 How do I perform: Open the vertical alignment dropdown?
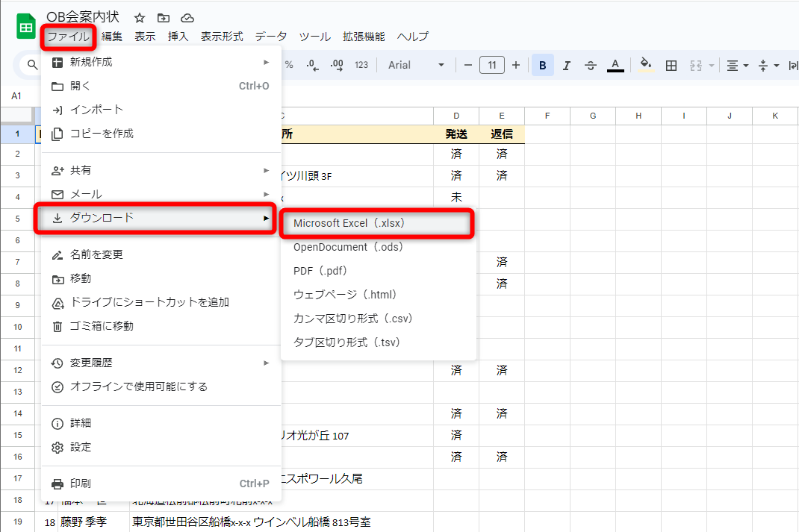click(x=766, y=65)
